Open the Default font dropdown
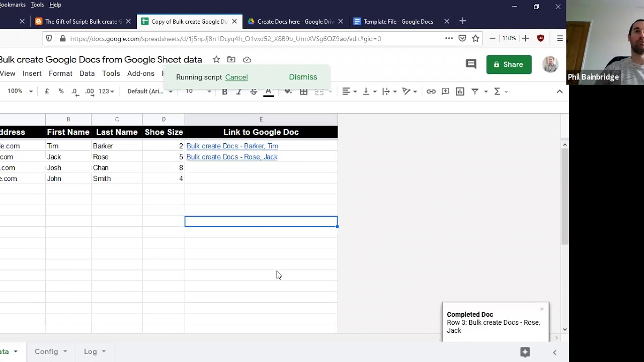The height and width of the screenshot is (362, 644). 150,92
